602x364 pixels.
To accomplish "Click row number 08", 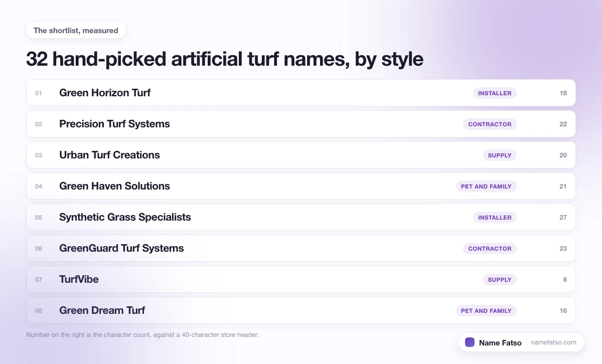I will click(39, 310).
